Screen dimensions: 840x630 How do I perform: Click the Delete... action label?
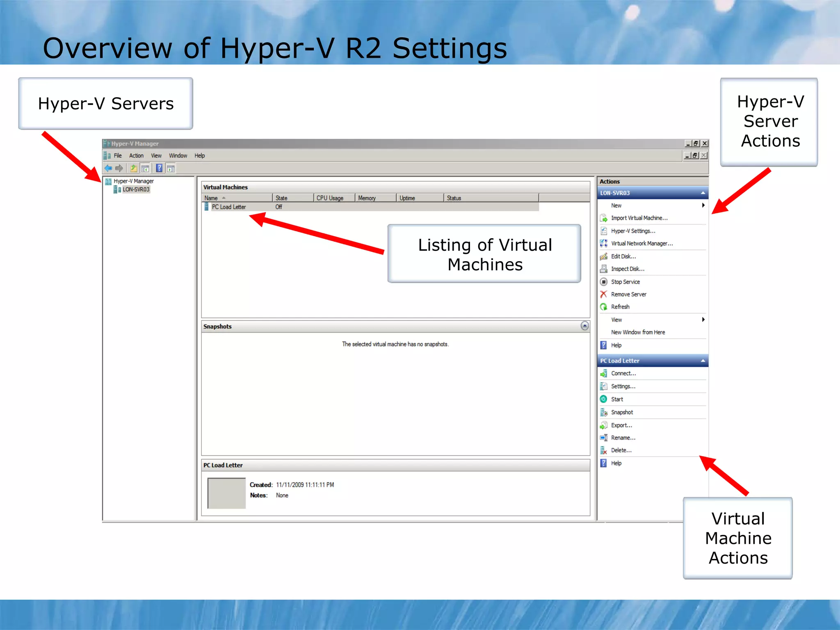(621, 450)
